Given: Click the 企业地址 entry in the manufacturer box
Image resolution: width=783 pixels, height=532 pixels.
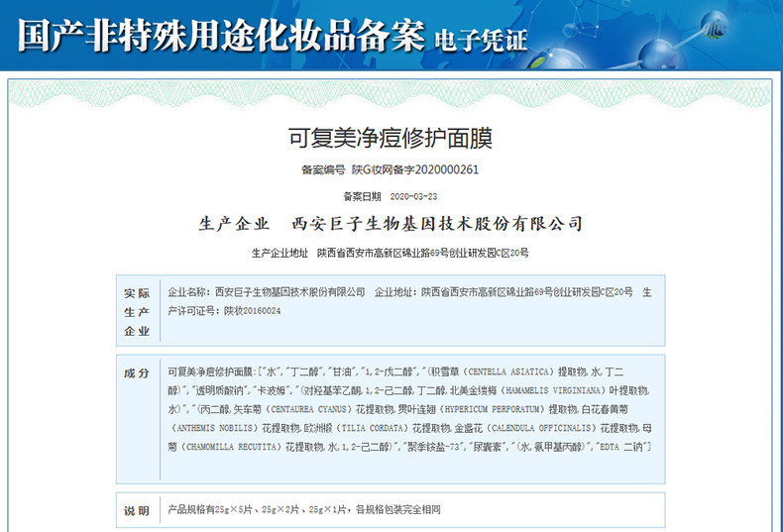Looking at the screenshot, I should pos(503,292).
